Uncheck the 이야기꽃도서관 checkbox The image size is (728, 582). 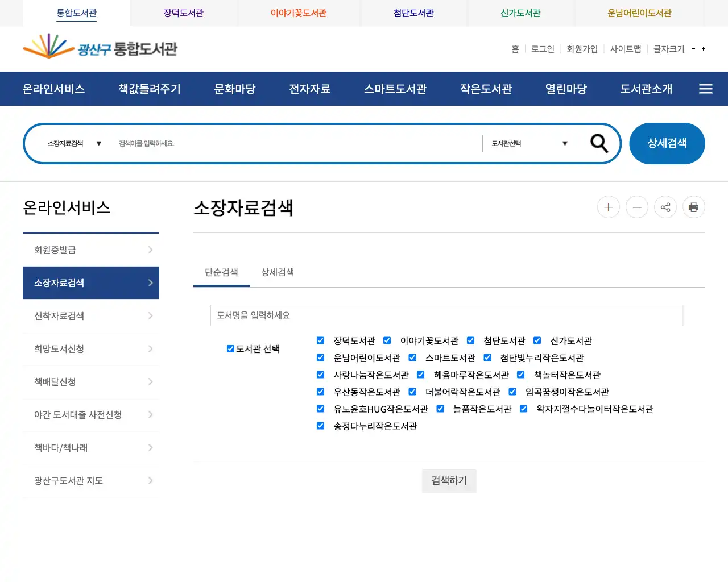coord(387,340)
